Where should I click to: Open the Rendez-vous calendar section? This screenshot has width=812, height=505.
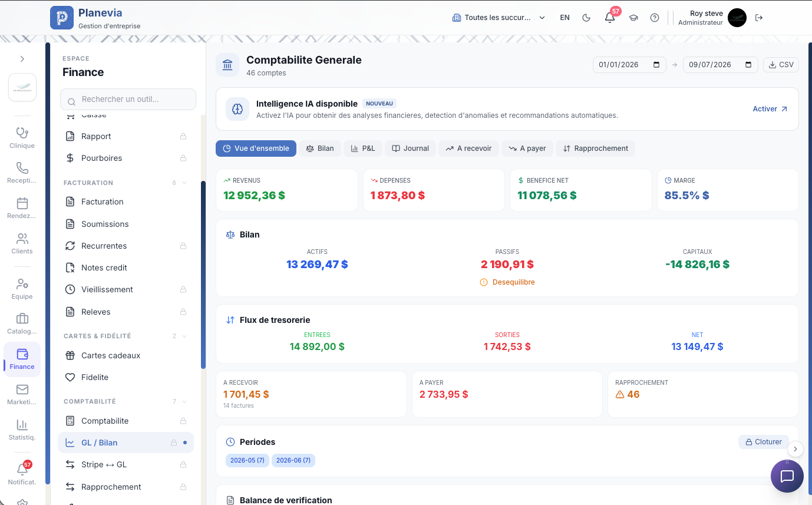coord(22,209)
